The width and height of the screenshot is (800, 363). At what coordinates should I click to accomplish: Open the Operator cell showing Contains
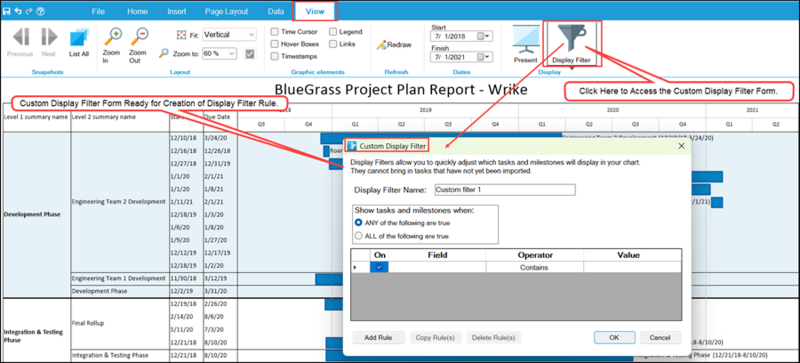point(534,267)
